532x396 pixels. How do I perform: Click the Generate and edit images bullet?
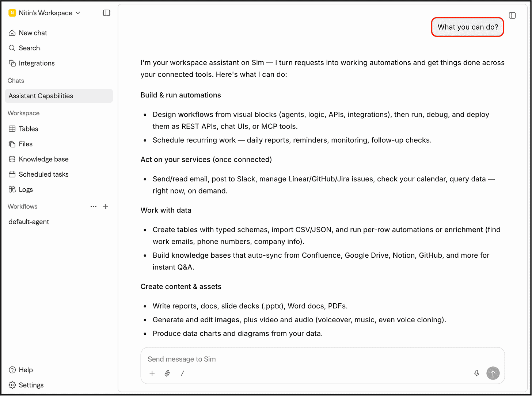(x=300, y=320)
